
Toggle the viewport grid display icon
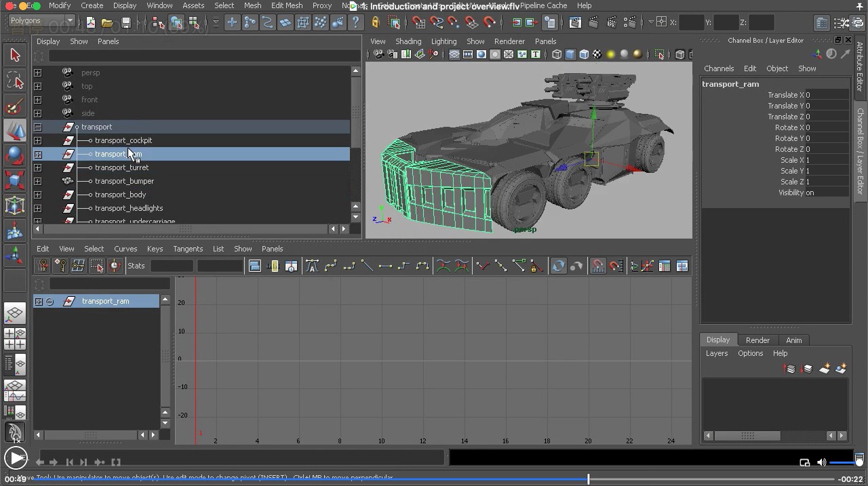(454, 54)
